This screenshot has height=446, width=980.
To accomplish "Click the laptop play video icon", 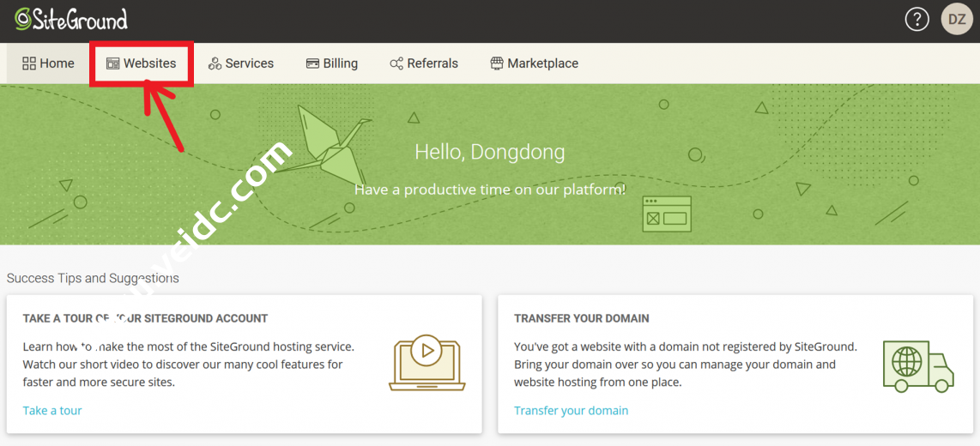I will pyautogui.click(x=426, y=364).
